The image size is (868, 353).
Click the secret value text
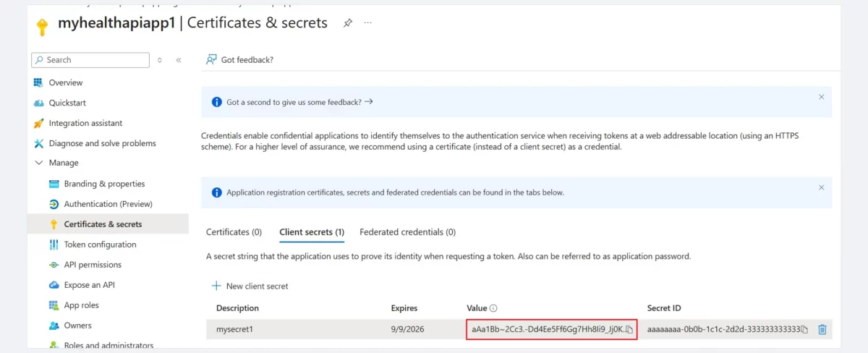point(548,329)
